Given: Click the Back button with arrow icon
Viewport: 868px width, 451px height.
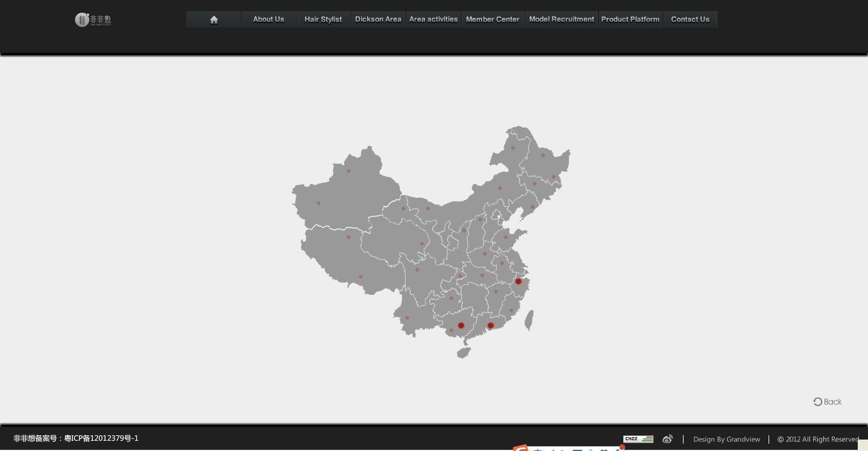Looking at the screenshot, I should coord(827,402).
